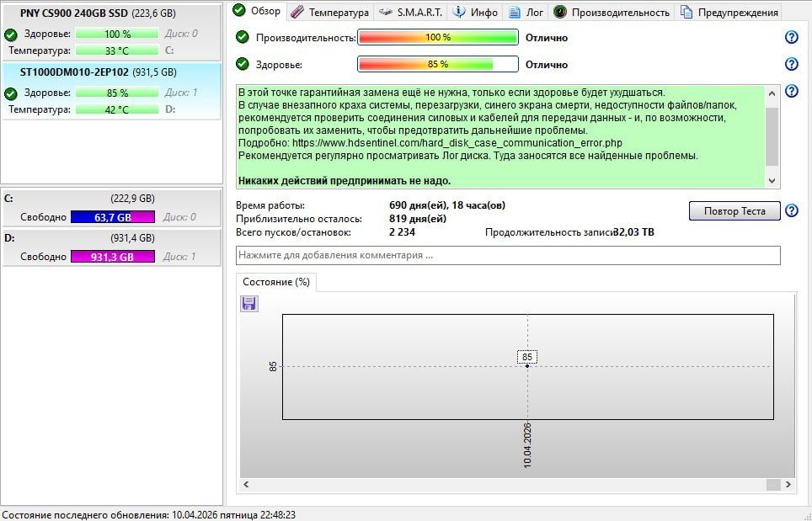812x521 pixels.
Task: Click the green check icon of PNY CS900 disk
Action: click(x=11, y=35)
